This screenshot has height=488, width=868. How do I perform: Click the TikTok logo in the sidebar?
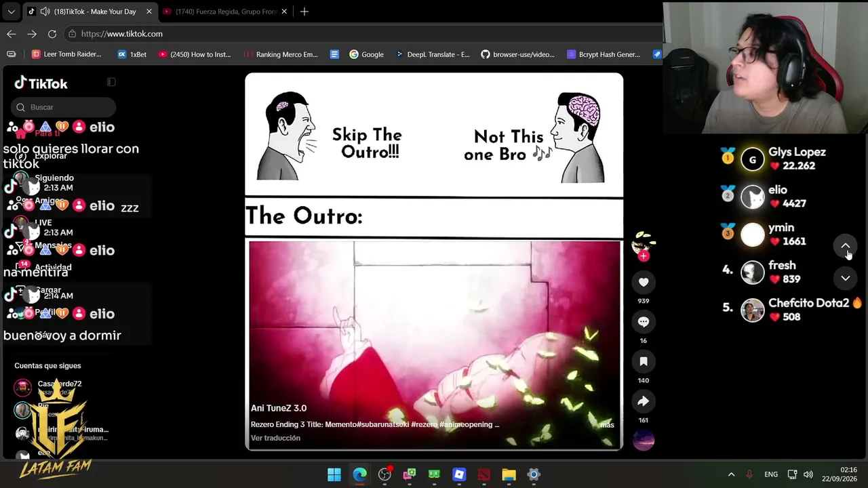pyautogui.click(x=41, y=83)
